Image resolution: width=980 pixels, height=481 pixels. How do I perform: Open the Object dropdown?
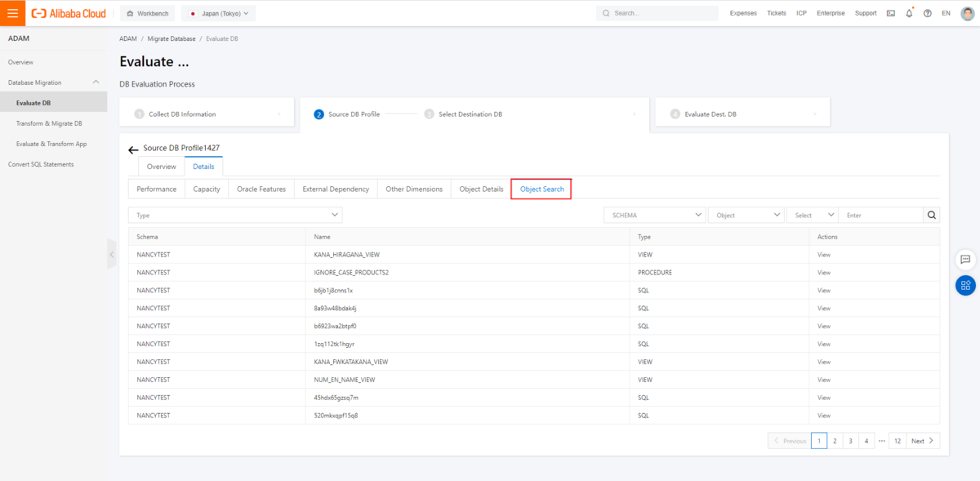[746, 215]
